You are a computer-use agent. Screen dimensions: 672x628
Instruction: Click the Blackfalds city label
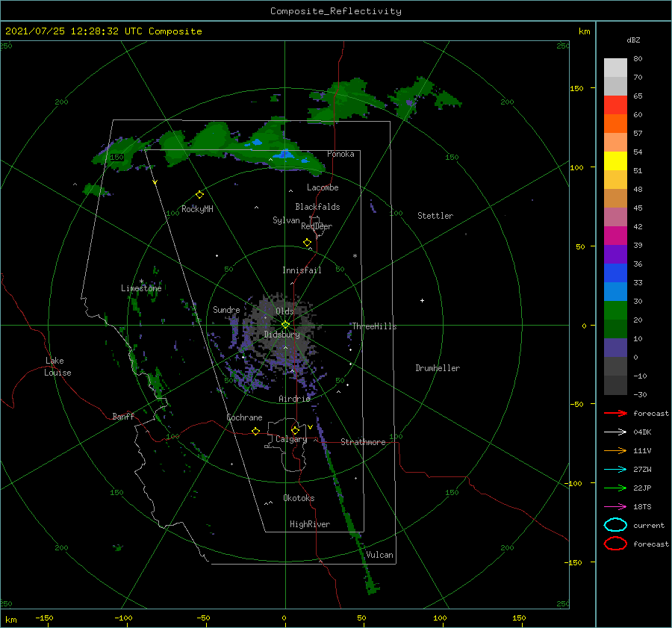point(317,207)
